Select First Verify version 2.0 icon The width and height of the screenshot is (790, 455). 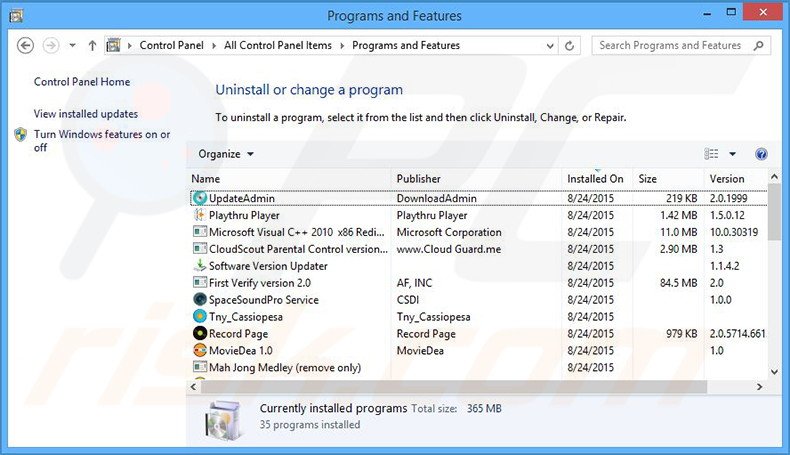click(x=200, y=283)
